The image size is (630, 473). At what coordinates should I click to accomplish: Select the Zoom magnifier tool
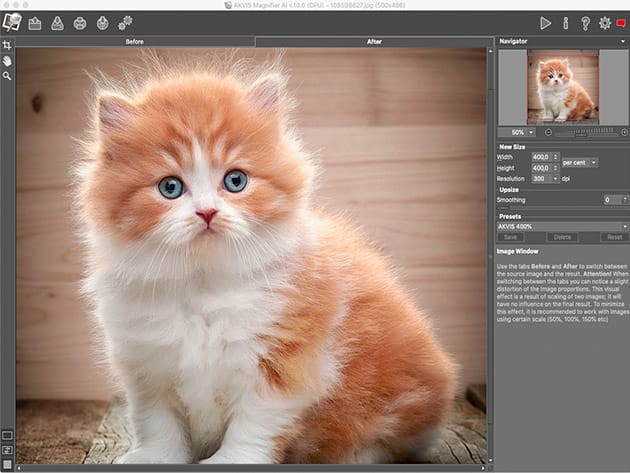[7, 75]
